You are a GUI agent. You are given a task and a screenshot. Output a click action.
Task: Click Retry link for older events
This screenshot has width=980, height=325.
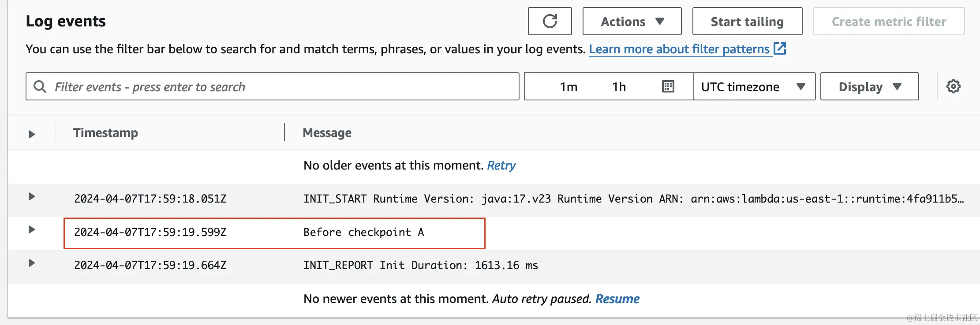pyautogui.click(x=501, y=166)
